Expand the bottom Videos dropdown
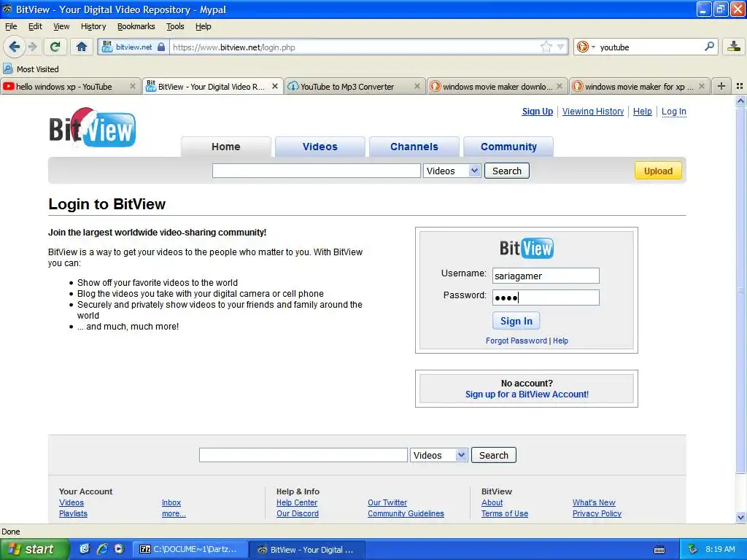Screen dimensions: 747x560 (438, 455)
